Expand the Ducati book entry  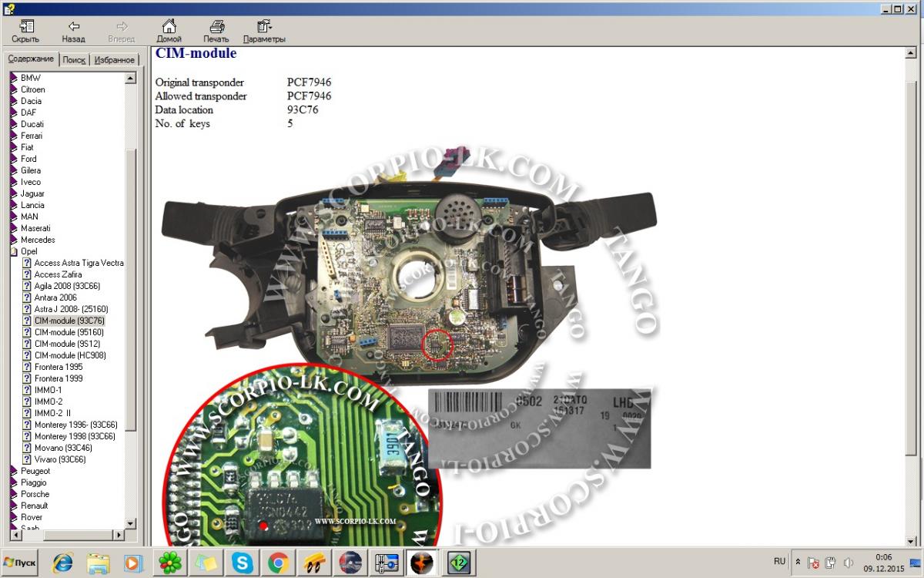[32, 124]
